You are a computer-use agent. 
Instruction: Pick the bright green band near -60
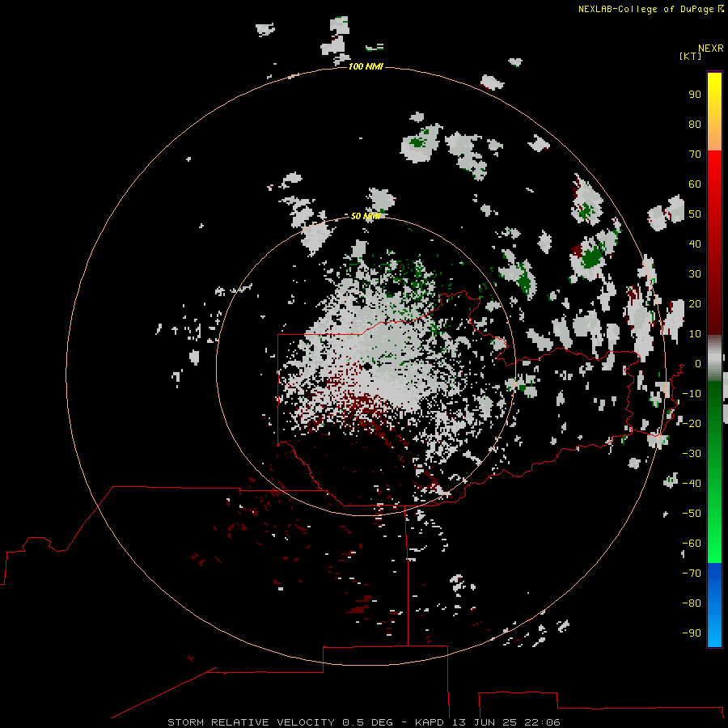pos(714,544)
